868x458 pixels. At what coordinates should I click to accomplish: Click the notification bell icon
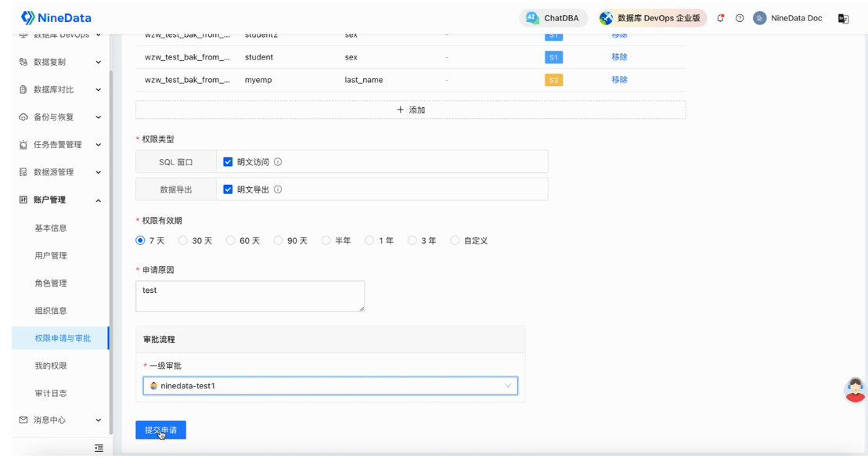coord(720,18)
